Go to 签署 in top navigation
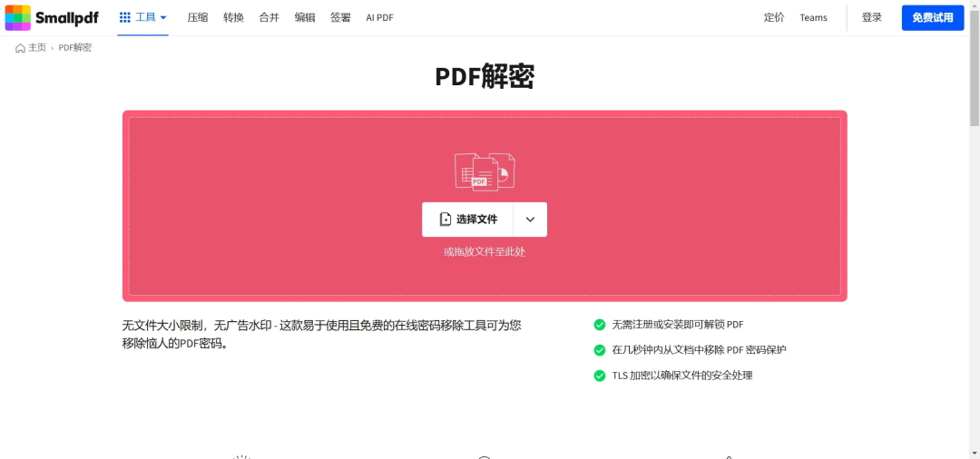Viewport: 980px width, 459px height. point(340,17)
